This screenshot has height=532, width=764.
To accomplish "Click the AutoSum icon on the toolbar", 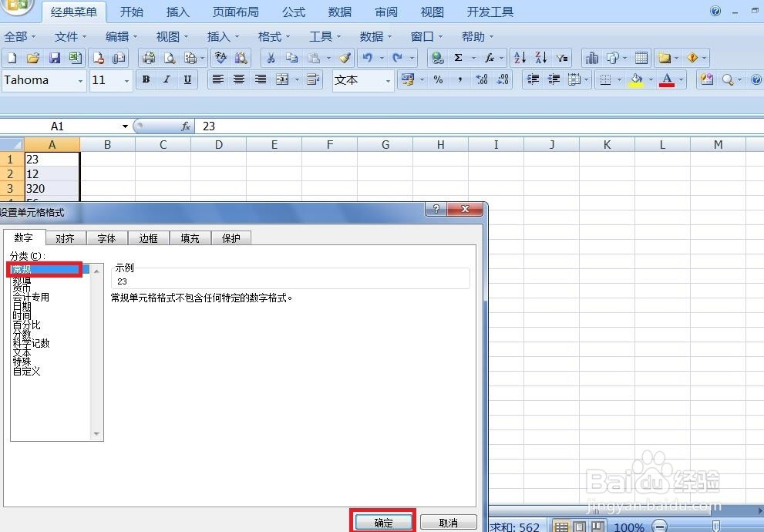I will click(x=459, y=57).
